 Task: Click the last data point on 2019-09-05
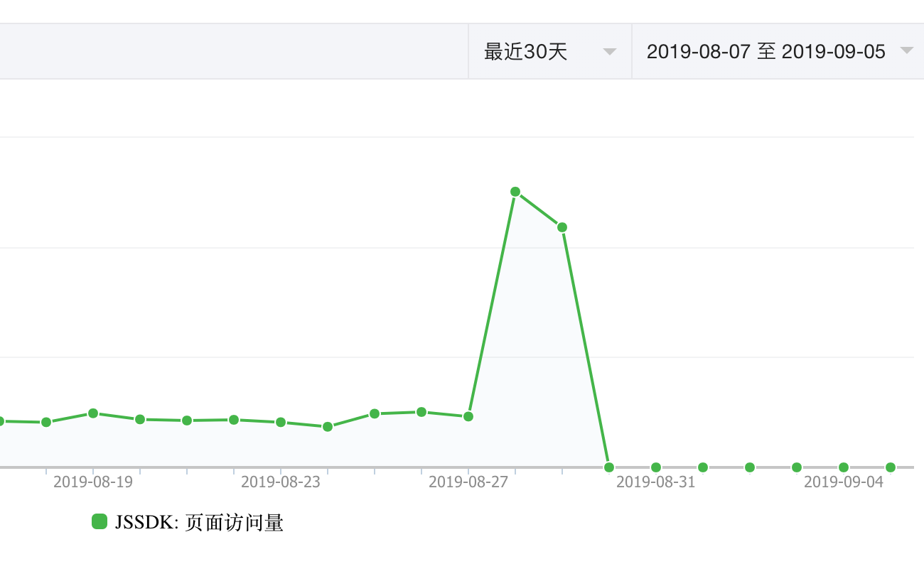tap(891, 467)
